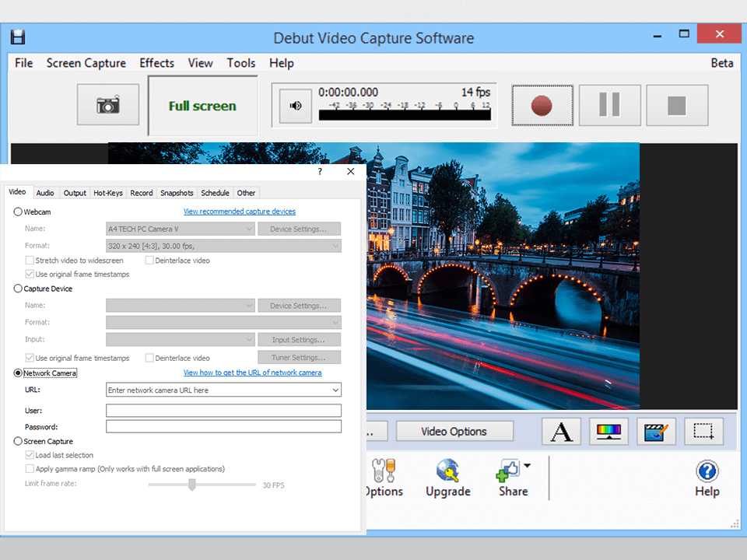Select the Screen Capture radio button
This screenshot has width=747, height=560.
pyautogui.click(x=18, y=442)
